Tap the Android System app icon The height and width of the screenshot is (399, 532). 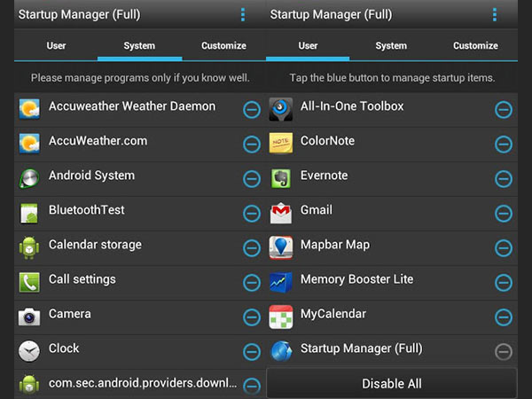click(29, 177)
